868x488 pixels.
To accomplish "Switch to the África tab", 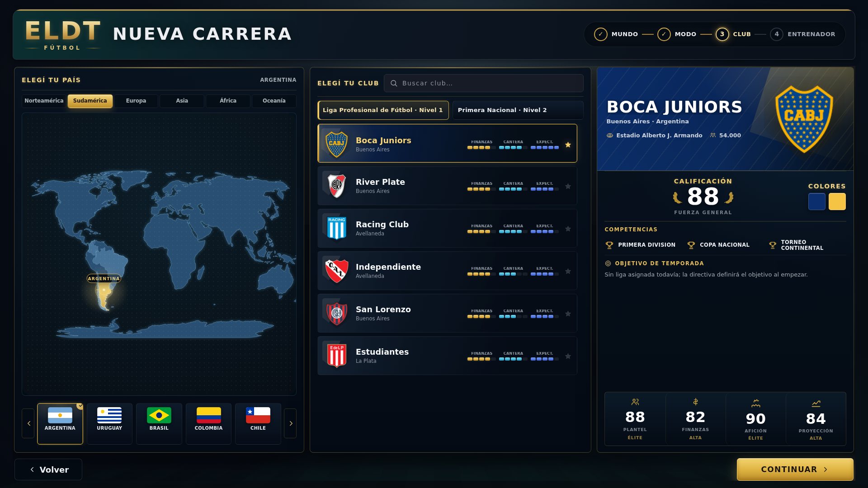I will (228, 101).
